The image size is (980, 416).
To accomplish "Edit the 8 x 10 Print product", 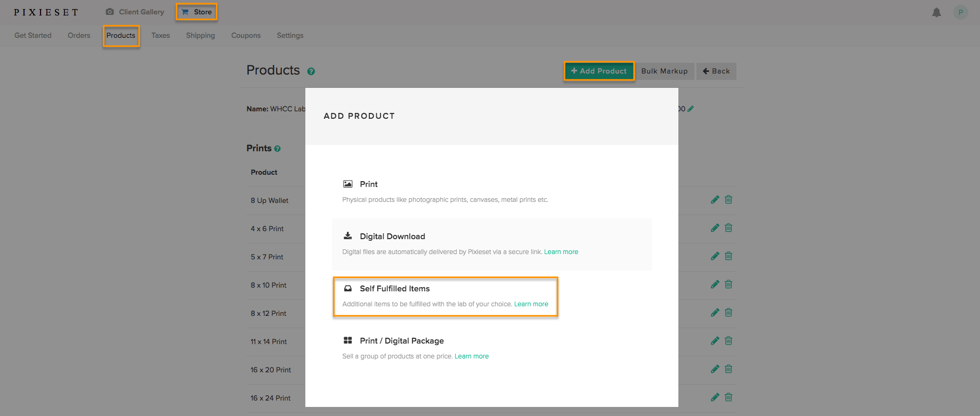I will pyautogui.click(x=715, y=284).
